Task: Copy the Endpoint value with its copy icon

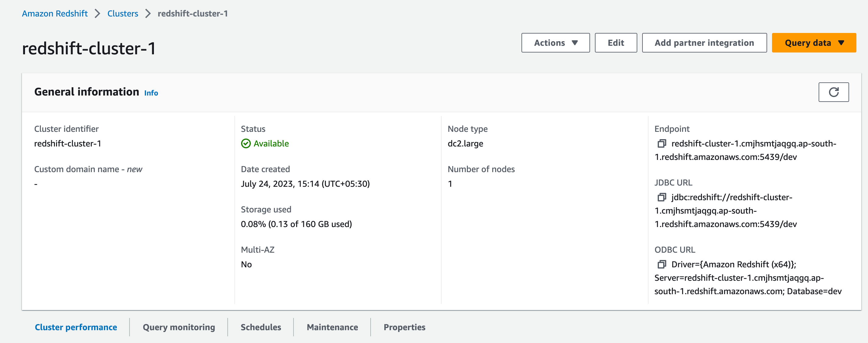Action: (x=661, y=144)
